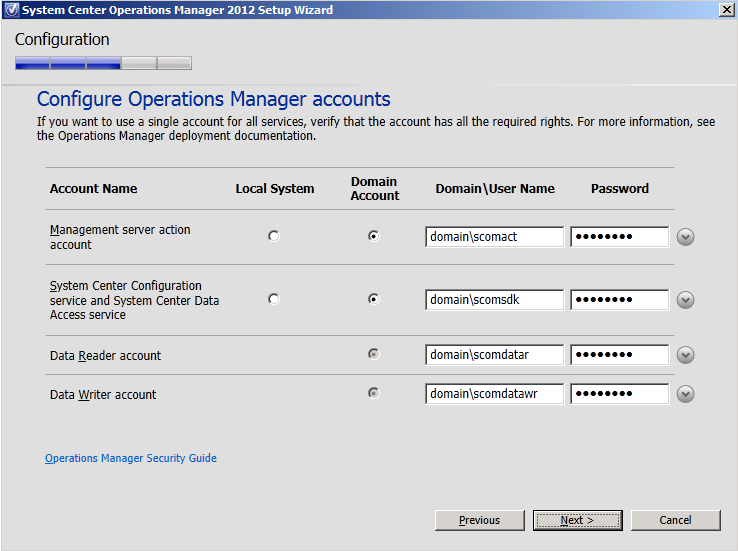
Task: Focus the Data Reader account password field
Action: (619, 355)
